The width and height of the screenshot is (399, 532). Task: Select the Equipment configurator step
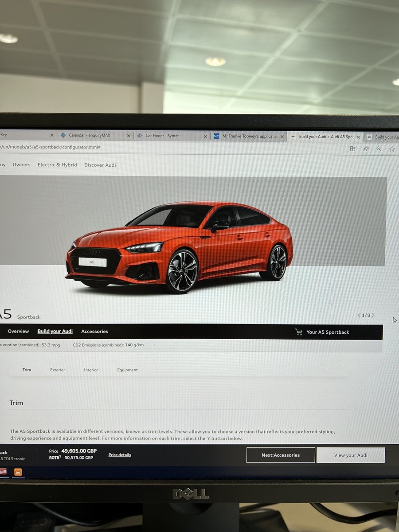coord(127,370)
